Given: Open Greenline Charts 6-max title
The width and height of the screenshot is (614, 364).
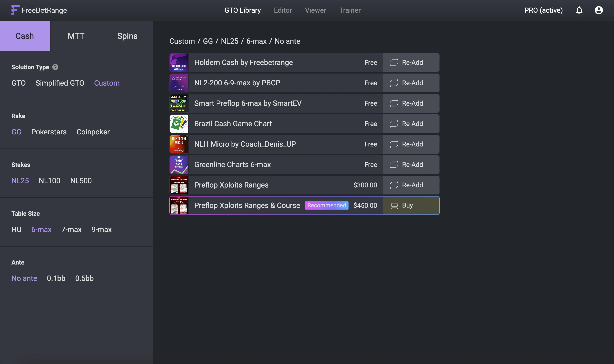Looking at the screenshot, I should pos(232,164).
